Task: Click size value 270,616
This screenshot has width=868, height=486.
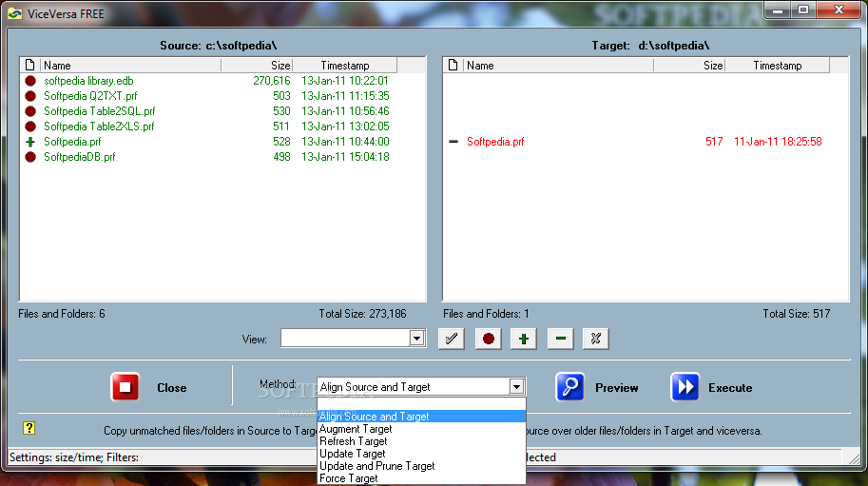Action: pyautogui.click(x=272, y=81)
